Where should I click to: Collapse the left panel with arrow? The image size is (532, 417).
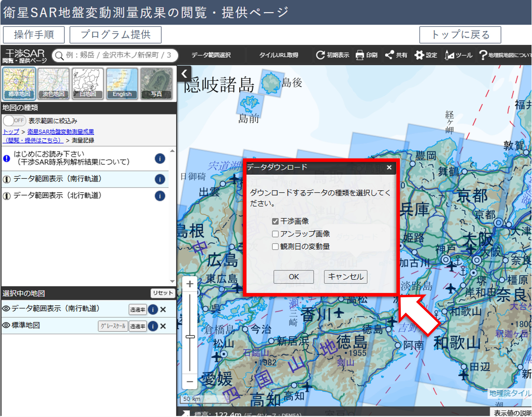click(x=184, y=73)
